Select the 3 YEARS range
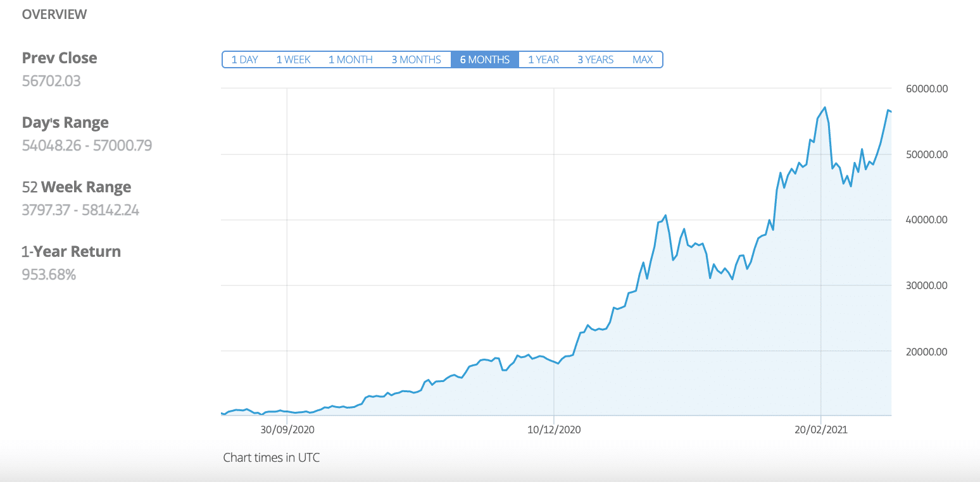 coord(595,59)
